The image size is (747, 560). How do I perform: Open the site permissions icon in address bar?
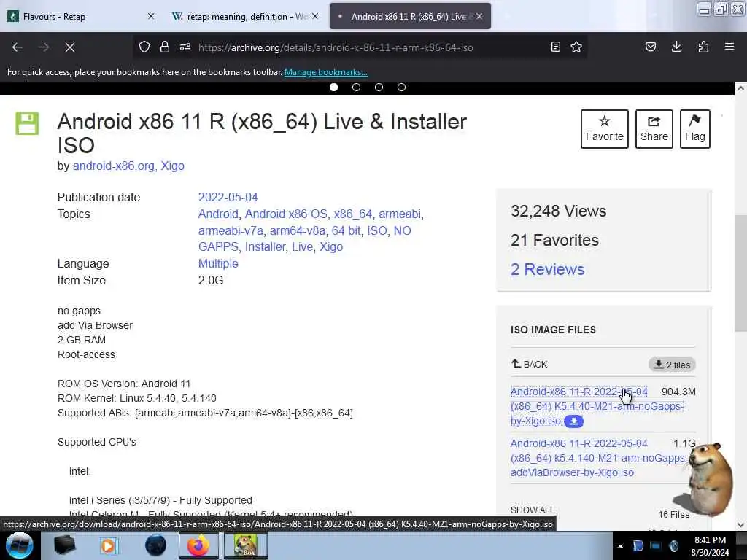click(x=185, y=47)
